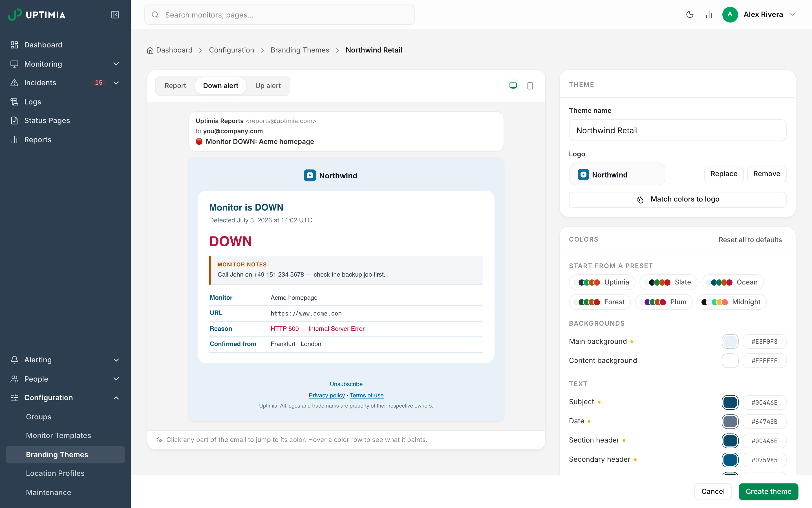Screen dimensions: 812x508
Task: Collapse the Configuration section
Action: 65,397
